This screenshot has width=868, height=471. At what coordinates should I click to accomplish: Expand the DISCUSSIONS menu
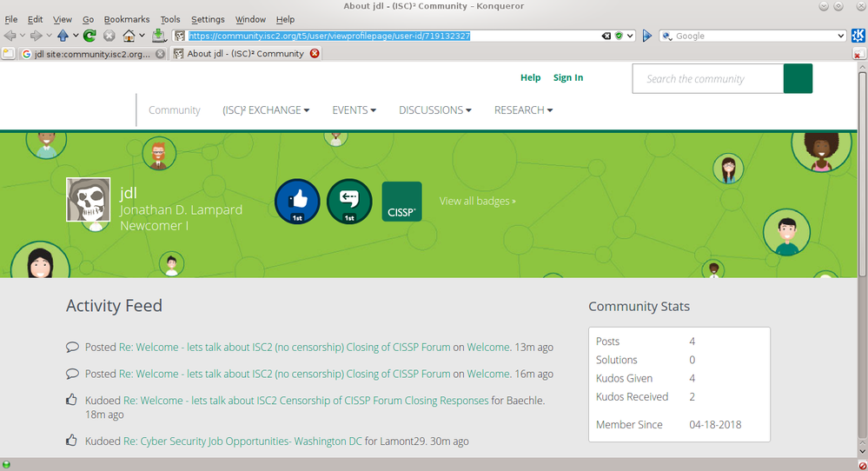tap(435, 110)
